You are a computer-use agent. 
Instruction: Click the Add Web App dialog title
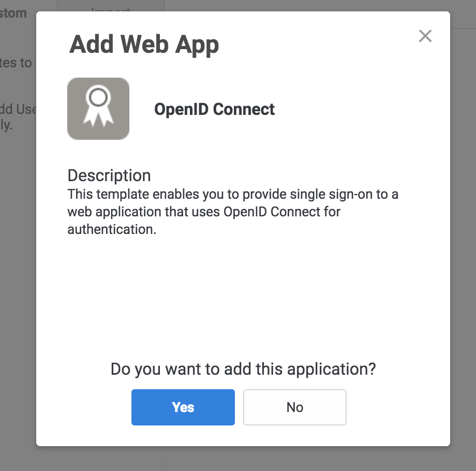pyautogui.click(x=144, y=45)
